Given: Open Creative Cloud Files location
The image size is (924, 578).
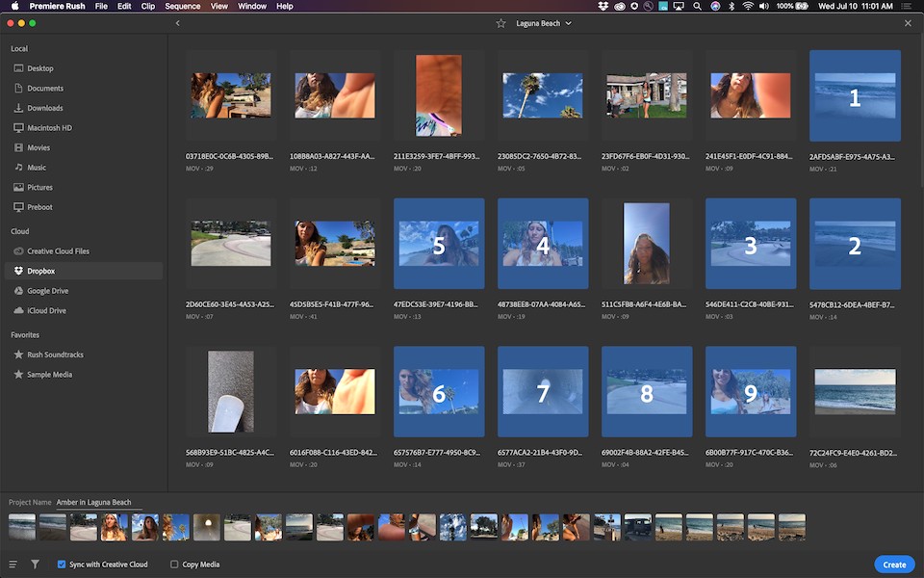Looking at the screenshot, I should (58, 251).
